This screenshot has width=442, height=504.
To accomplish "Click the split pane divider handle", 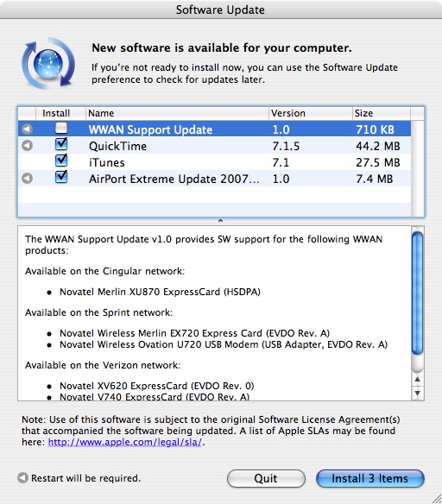I will (220, 221).
